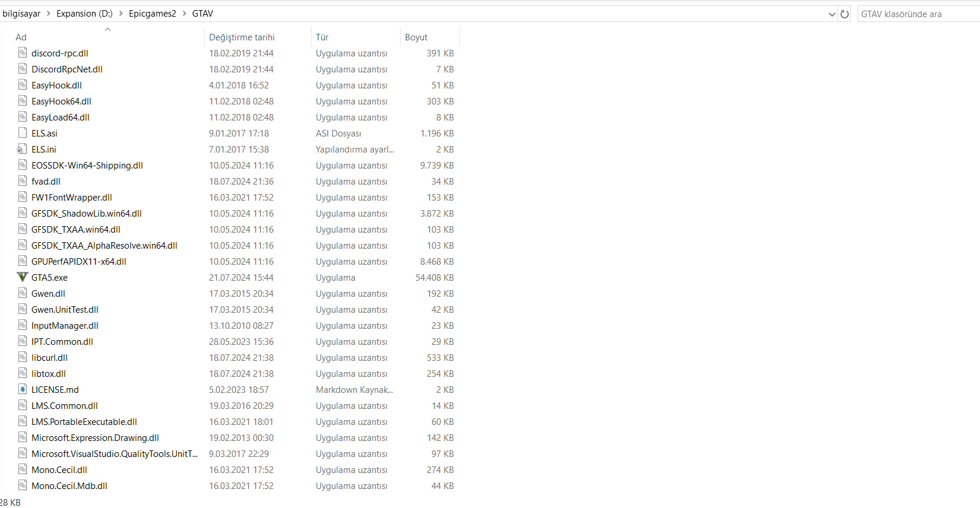Image resolution: width=980 pixels, height=508 pixels.
Task: Navigate to Expansion (D:) breadcrumb
Action: [84, 14]
